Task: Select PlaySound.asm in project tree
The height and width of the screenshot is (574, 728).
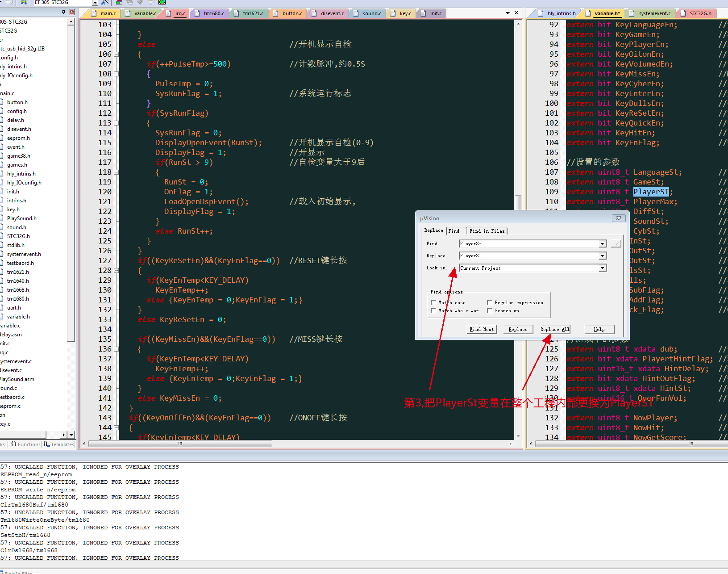Action: coord(17,379)
